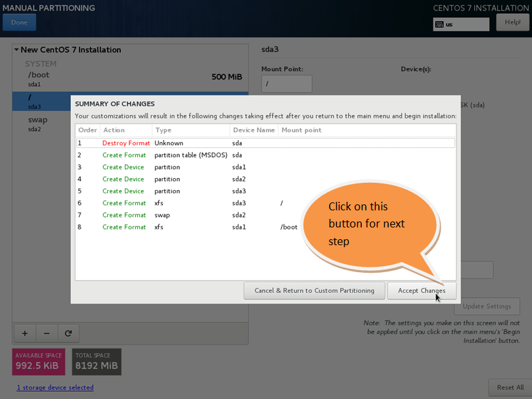The image size is (532, 399).
Task: Select the 'Destroy Format' row for sda
Action: click(265, 143)
